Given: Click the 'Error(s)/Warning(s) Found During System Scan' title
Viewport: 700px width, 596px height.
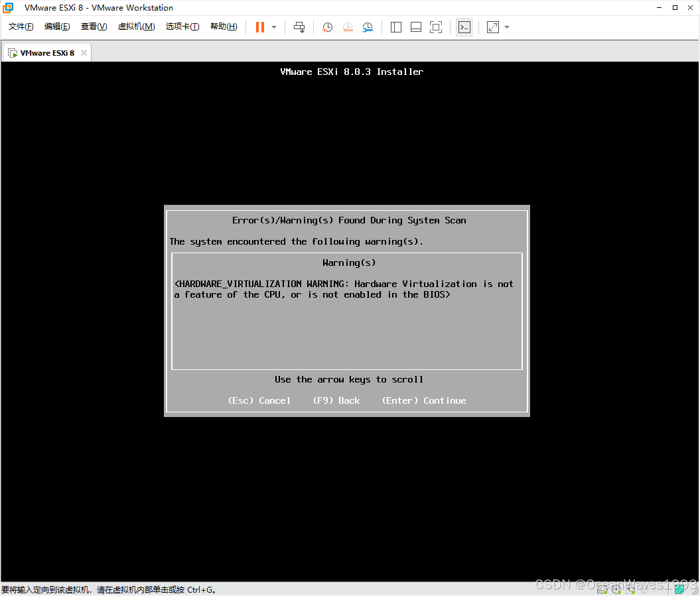Looking at the screenshot, I should click(348, 220).
